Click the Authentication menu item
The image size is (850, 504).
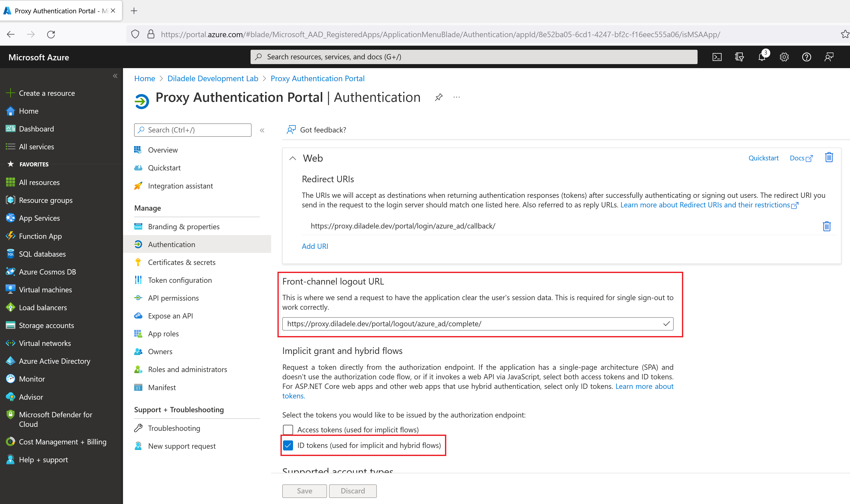click(x=172, y=244)
